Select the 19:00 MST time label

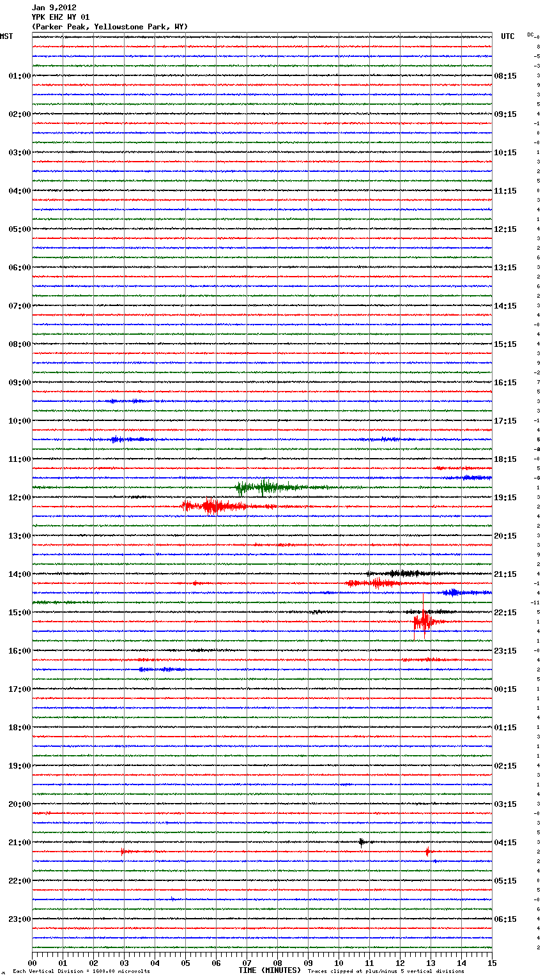(x=20, y=766)
